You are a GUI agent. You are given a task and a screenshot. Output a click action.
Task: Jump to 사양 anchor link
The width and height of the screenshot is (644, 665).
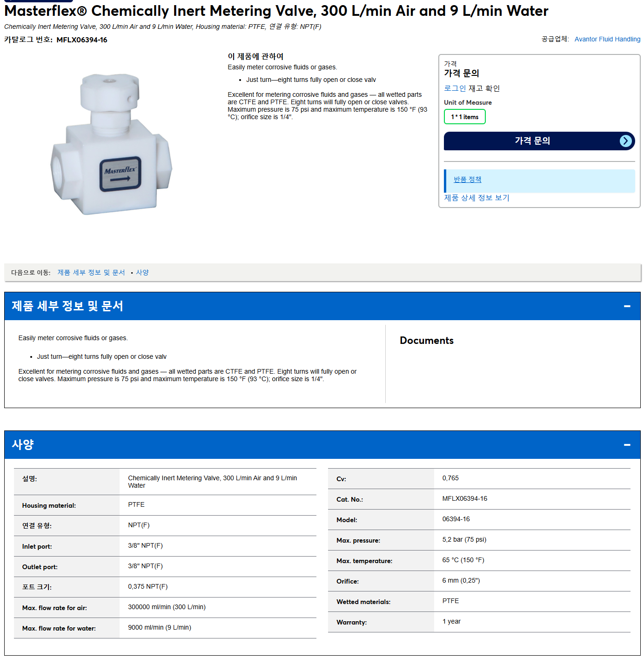(x=142, y=273)
